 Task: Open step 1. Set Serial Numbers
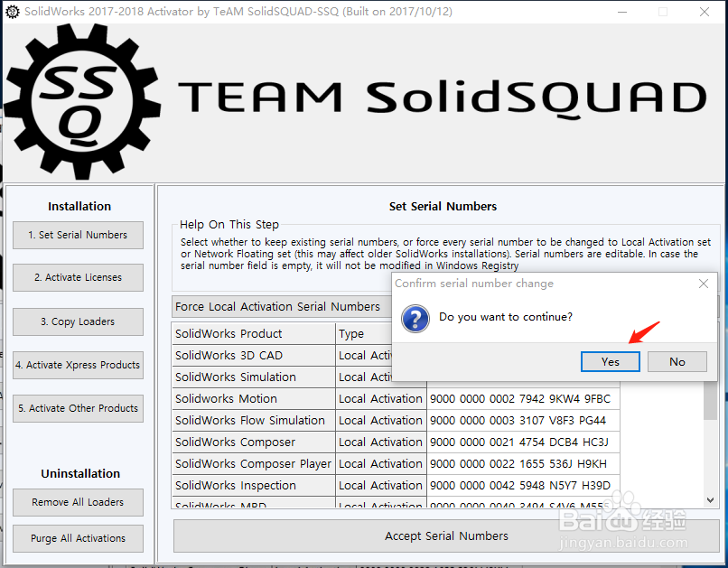coord(78,235)
